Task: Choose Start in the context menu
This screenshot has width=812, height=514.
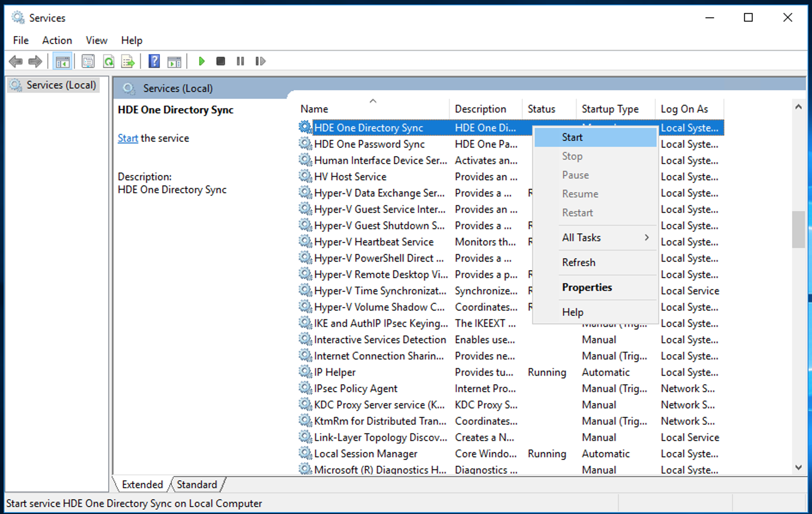Action: [595, 137]
